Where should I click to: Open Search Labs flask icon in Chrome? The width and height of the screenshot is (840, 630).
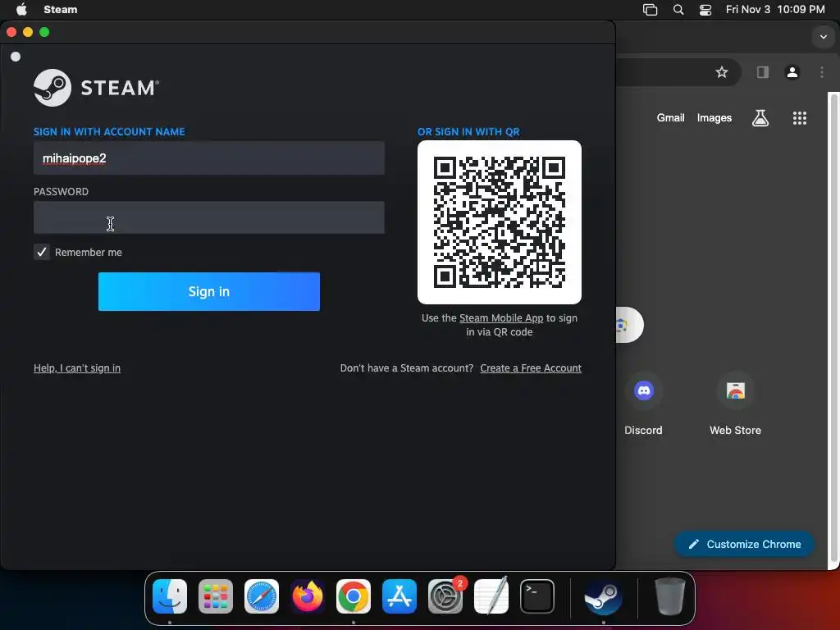tap(760, 118)
